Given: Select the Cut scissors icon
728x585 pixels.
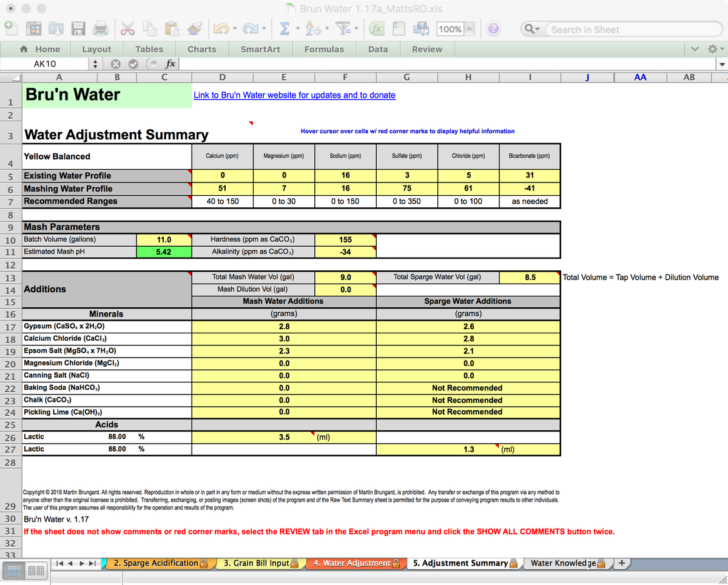Looking at the screenshot, I should [127, 28].
